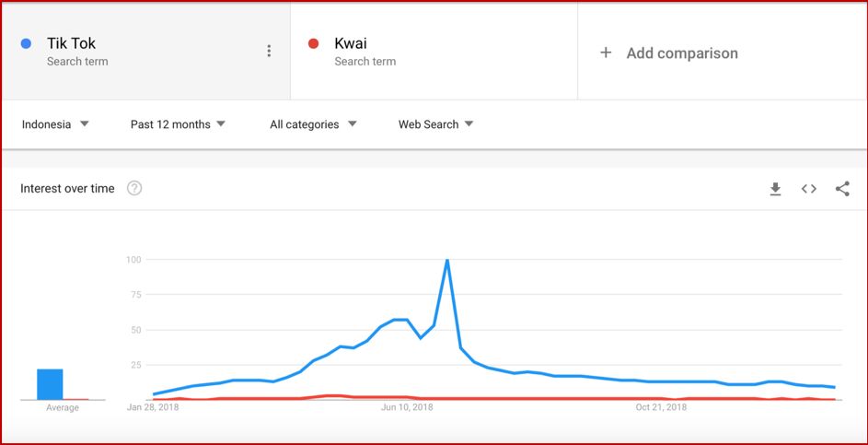Share the Interest over time chart
This screenshot has height=445, width=868.
pyautogui.click(x=842, y=189)
